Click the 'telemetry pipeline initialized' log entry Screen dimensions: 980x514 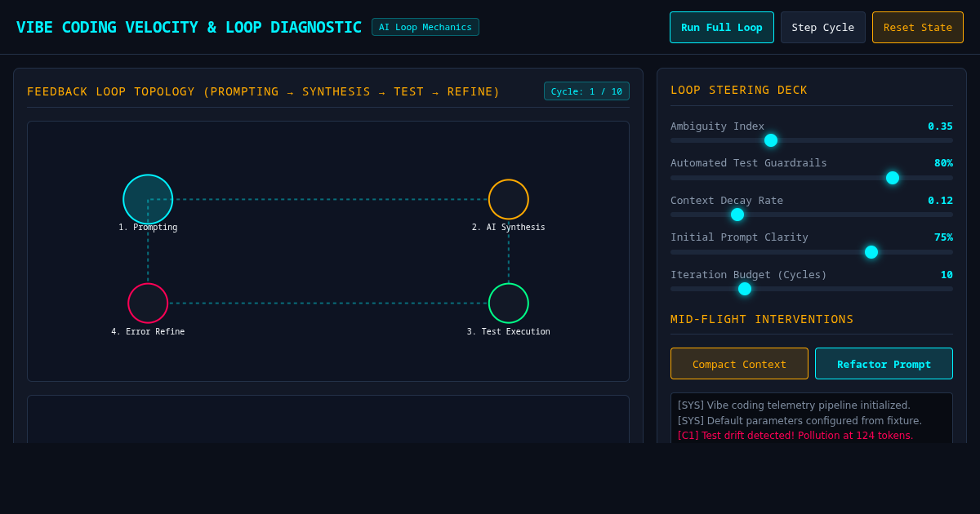tap(794, 405)
